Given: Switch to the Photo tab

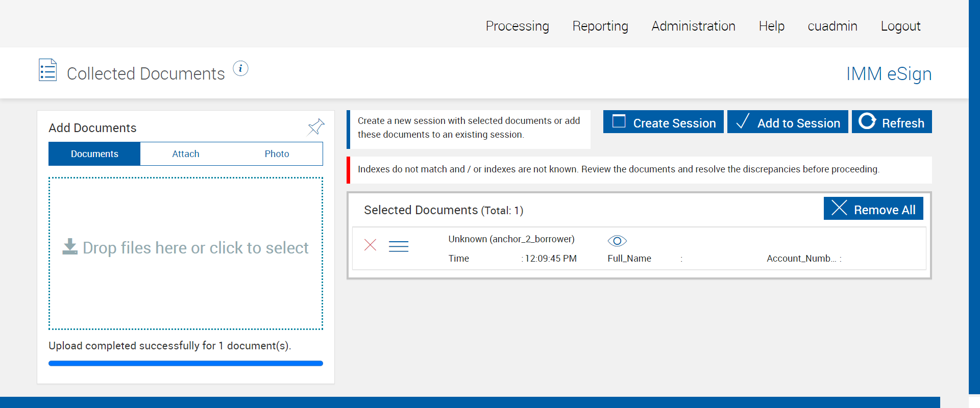Looking at the screenshot, I should click(x=277, y=154).
